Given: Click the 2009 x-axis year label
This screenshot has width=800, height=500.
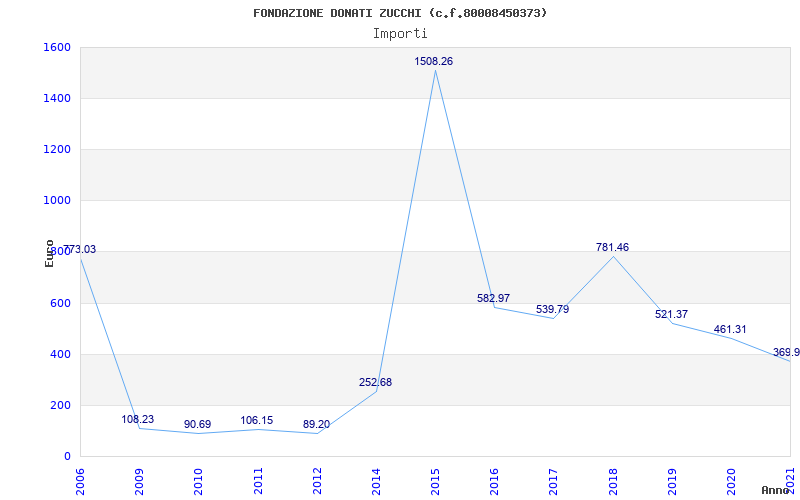Looking at the screenshot, I should (139, 481).
